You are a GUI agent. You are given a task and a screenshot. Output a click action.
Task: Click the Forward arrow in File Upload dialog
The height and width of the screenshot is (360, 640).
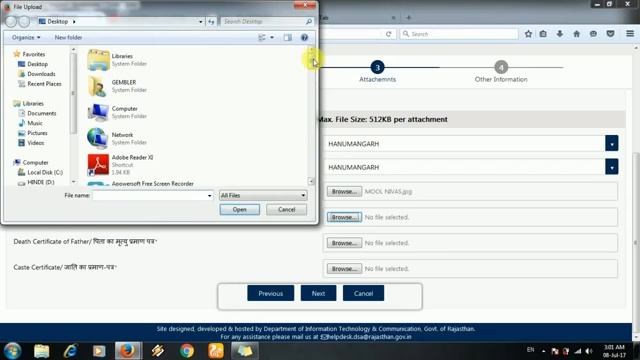tap(24, 21)
